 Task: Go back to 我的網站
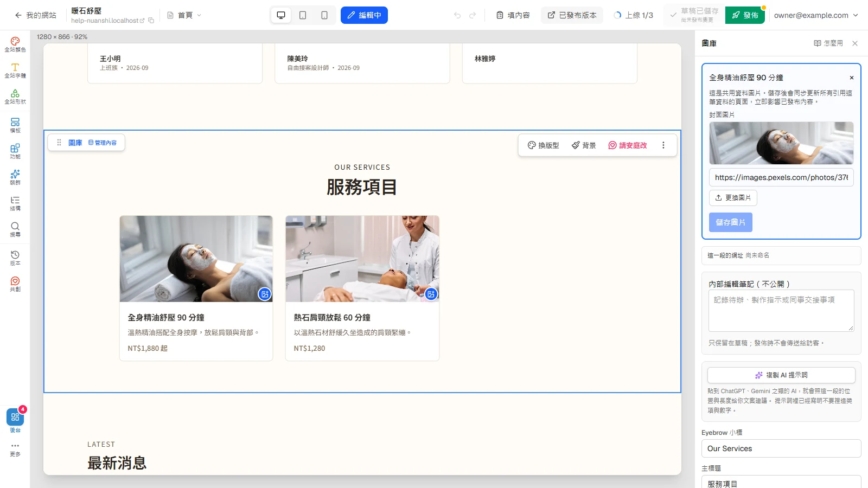[x=36, y=15]
